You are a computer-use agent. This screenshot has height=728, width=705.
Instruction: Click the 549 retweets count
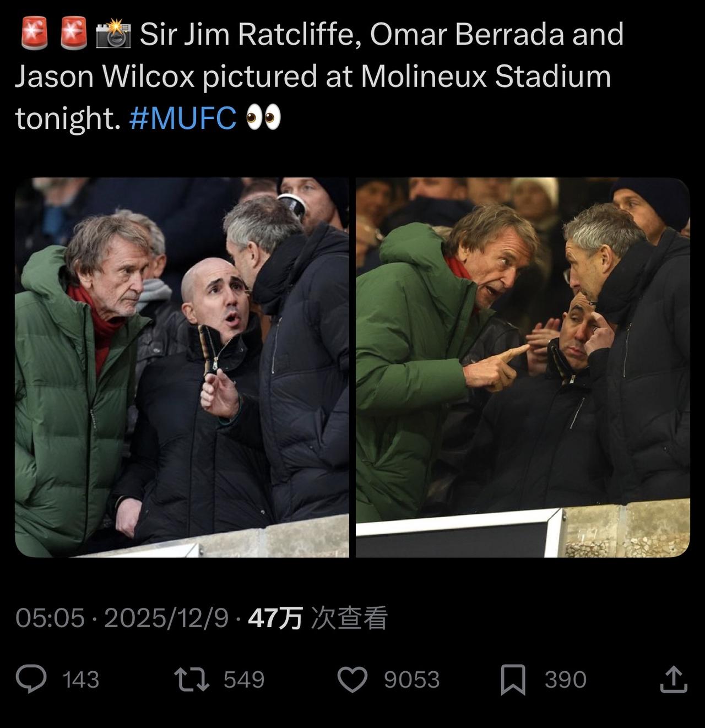(244, 680)
